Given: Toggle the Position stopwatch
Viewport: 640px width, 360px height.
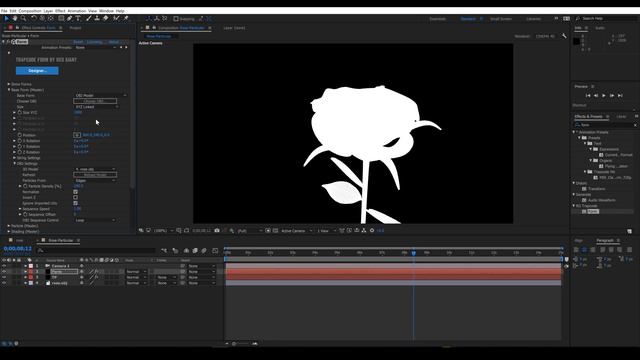Looking at the screenshot, I should 20,135.
